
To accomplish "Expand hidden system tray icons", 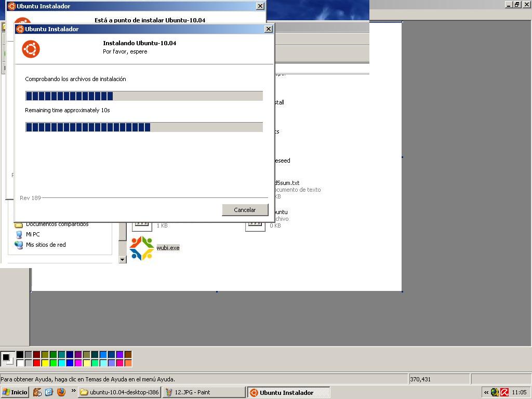I will coord(486,393).
